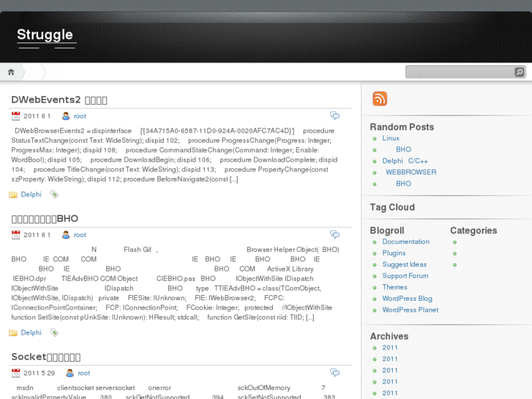Open Delphi category under DWebEvents2 post
This screenshot has width=532, height=399.
pyautogui.click(x=31, y=195)
